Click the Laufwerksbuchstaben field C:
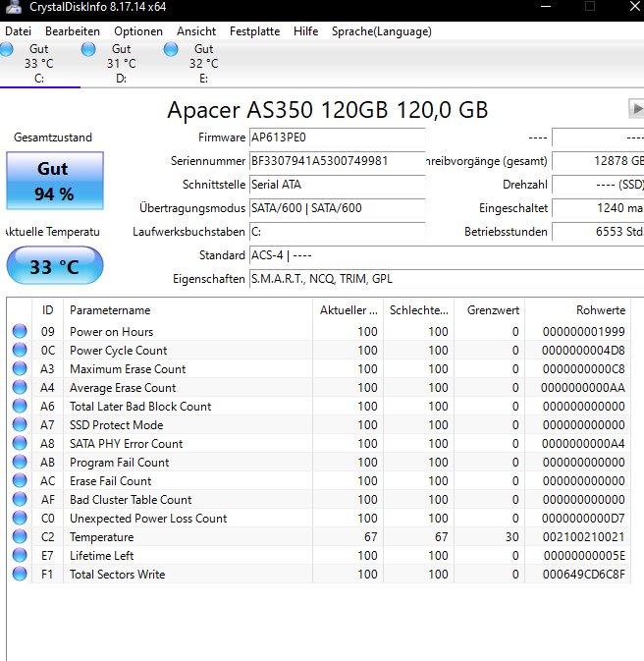Image resolution: width=644 pixels, height=661 pixels. 337,232
